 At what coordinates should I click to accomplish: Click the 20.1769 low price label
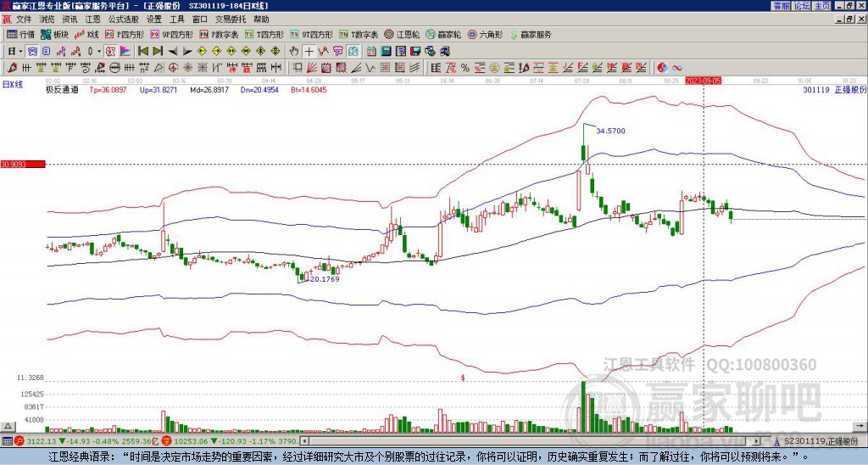pos(325,279)
